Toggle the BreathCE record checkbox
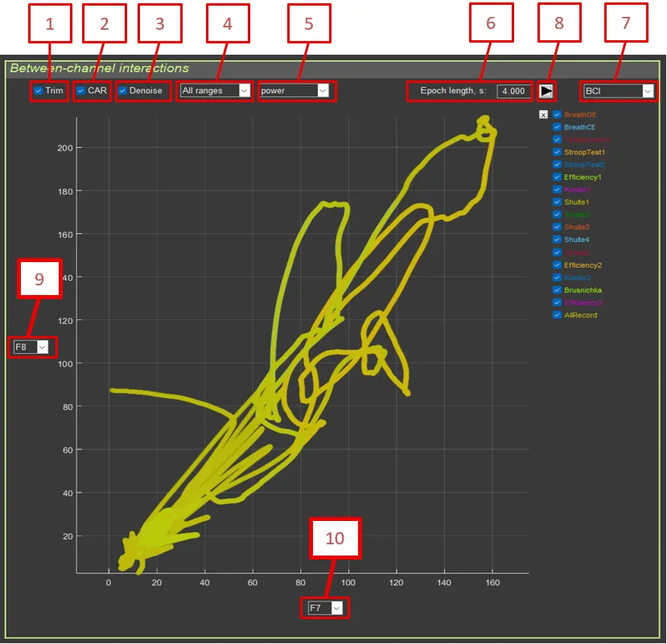The height and width of the screenshot is (644, 667). click(x=557, y=127)
